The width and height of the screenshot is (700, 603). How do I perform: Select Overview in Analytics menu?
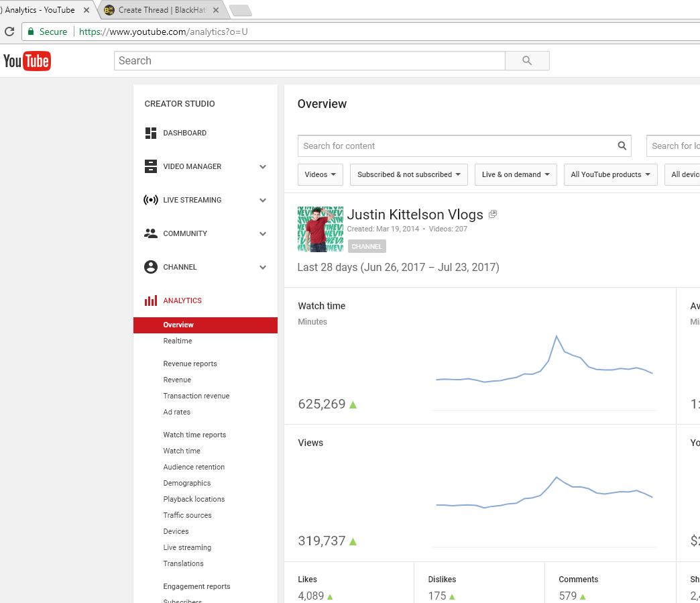tap(205, 325)
